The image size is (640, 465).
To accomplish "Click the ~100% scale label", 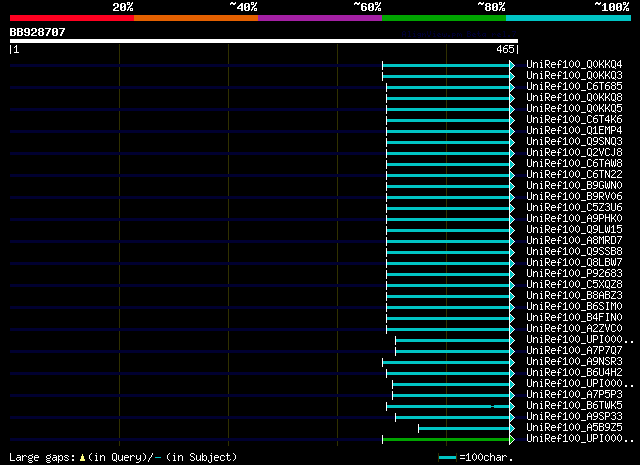I will (612, 7).
